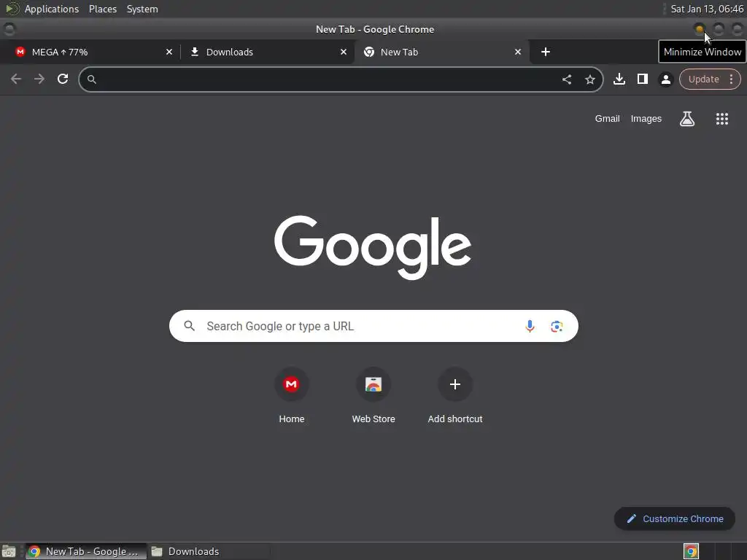Click the show desktop icon in taskbar

pos(9,551)
